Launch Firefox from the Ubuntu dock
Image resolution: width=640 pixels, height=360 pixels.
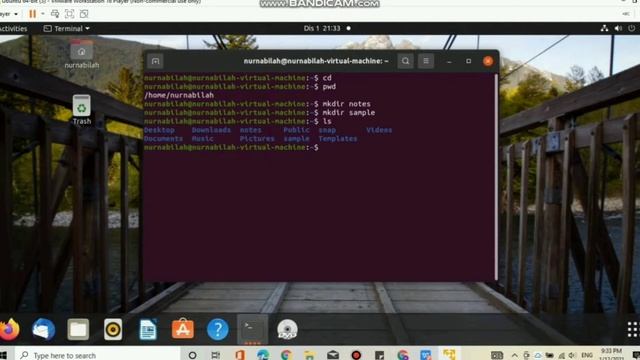10,329
